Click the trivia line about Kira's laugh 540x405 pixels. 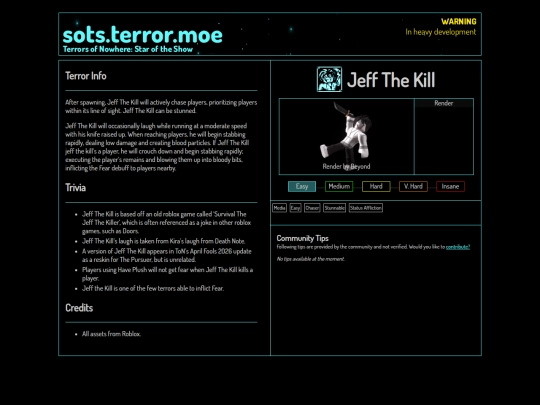[164, 241]
